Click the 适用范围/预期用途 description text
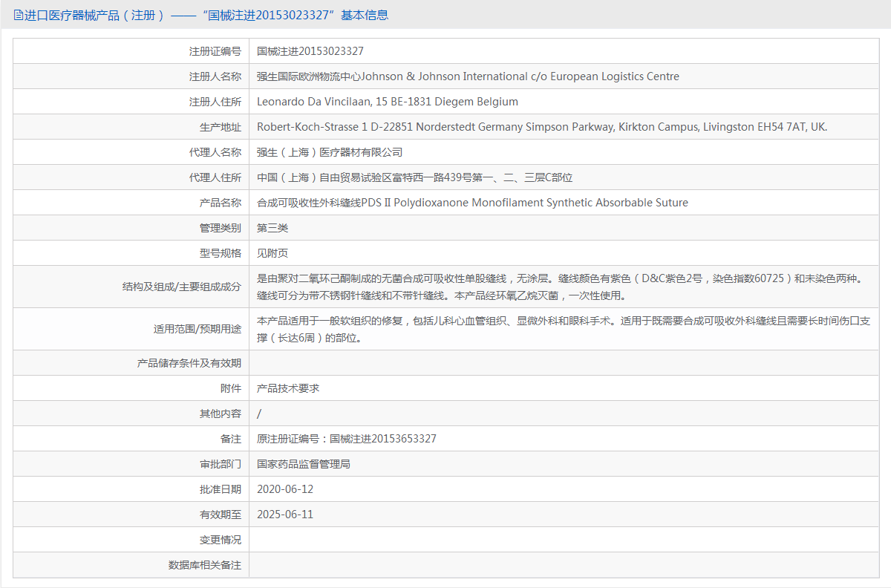The image size is (891, 588). tap(563, 330)
